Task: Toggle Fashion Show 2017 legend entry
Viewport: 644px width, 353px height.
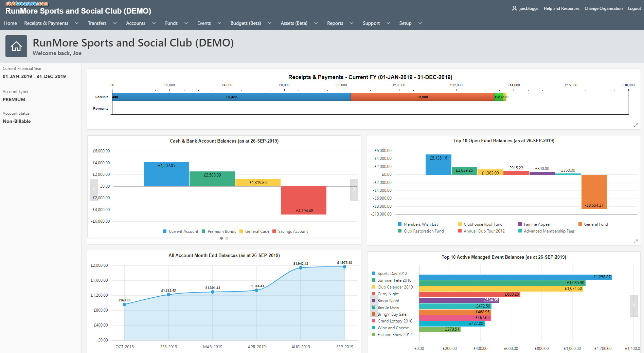Action: tap(392, 335)
